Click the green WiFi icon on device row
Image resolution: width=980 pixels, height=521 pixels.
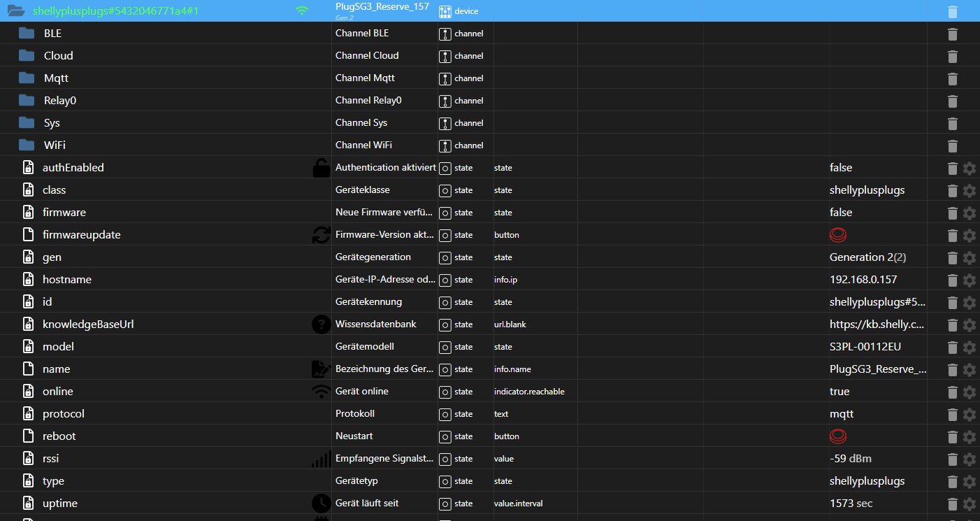tap(301, 10)
